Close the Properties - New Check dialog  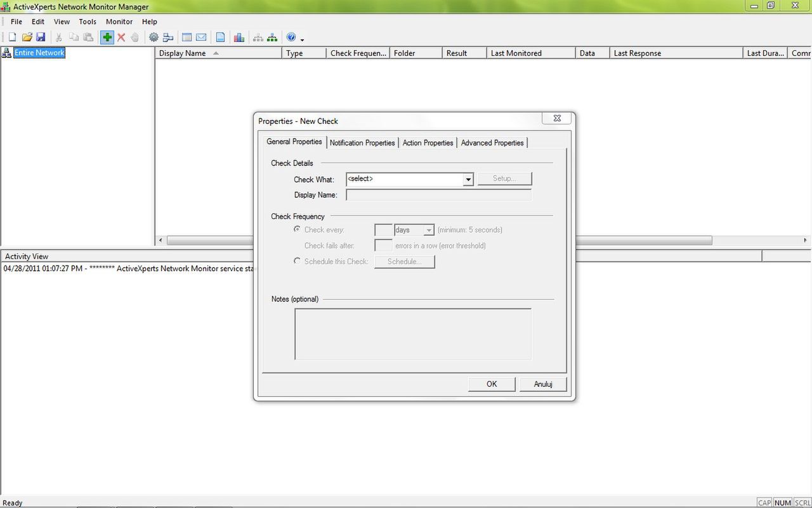coord(557,118)
